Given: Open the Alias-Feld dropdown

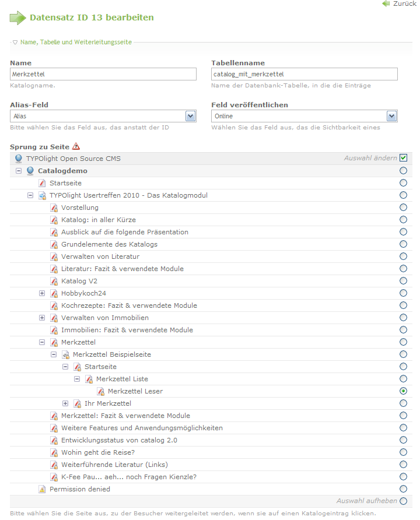Looking at the screenshot, I should pyautogui.click(x=190, y=116).
